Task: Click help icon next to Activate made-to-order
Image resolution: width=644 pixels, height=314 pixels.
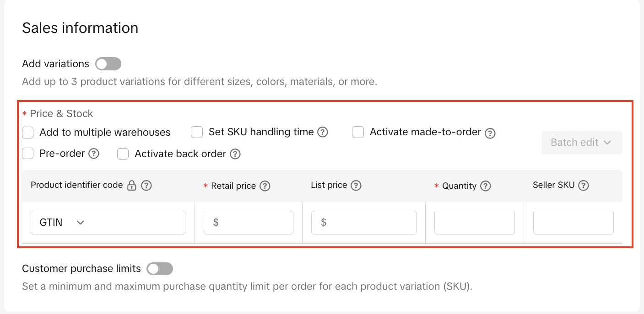Action: 490,133
